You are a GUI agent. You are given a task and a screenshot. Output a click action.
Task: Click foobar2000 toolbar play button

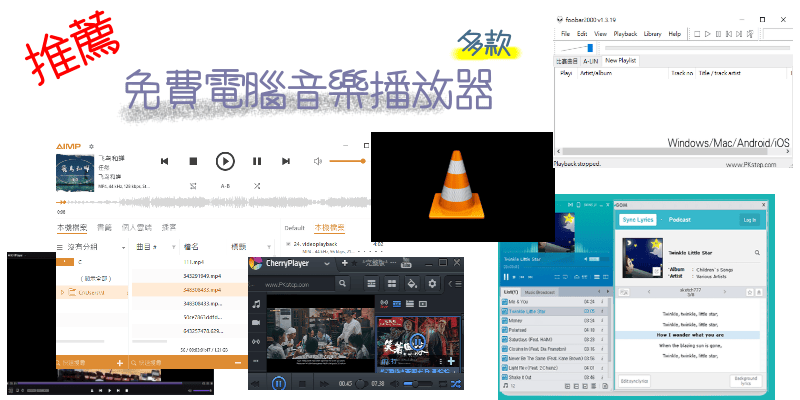pos(708,34)
